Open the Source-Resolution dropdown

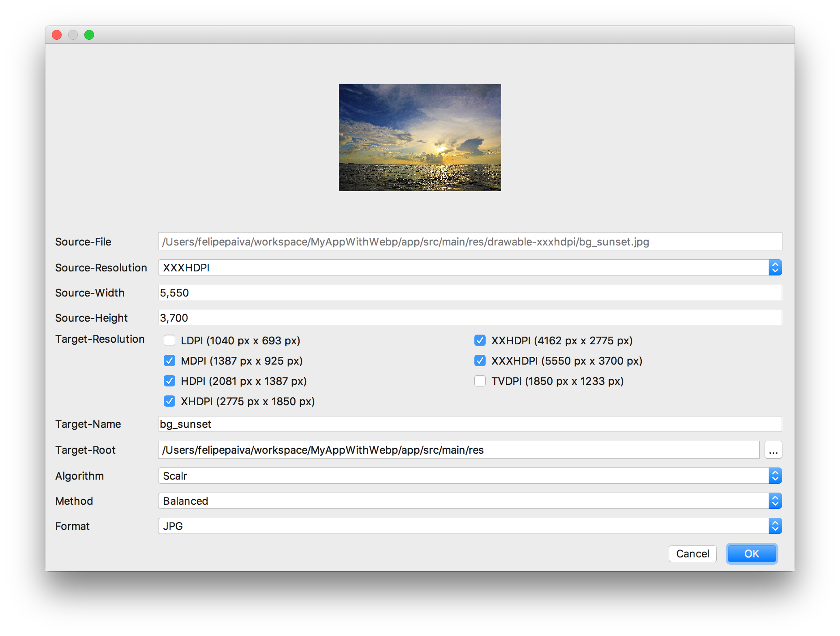(469, 267)
